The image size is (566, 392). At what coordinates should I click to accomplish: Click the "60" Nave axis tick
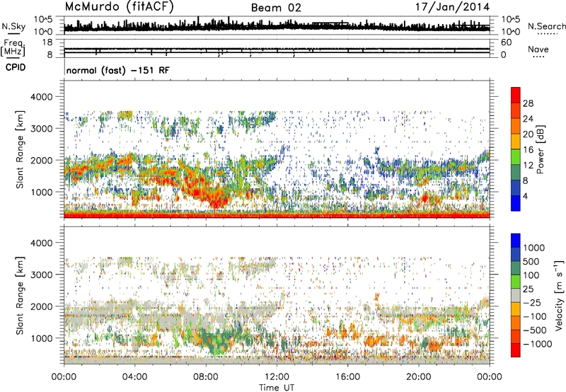tap(506, 42)
